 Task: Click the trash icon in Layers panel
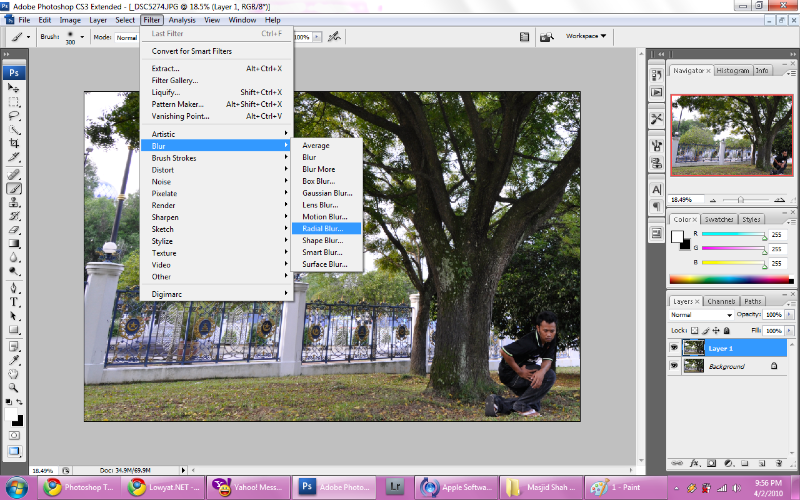click(x=777, y=463)
